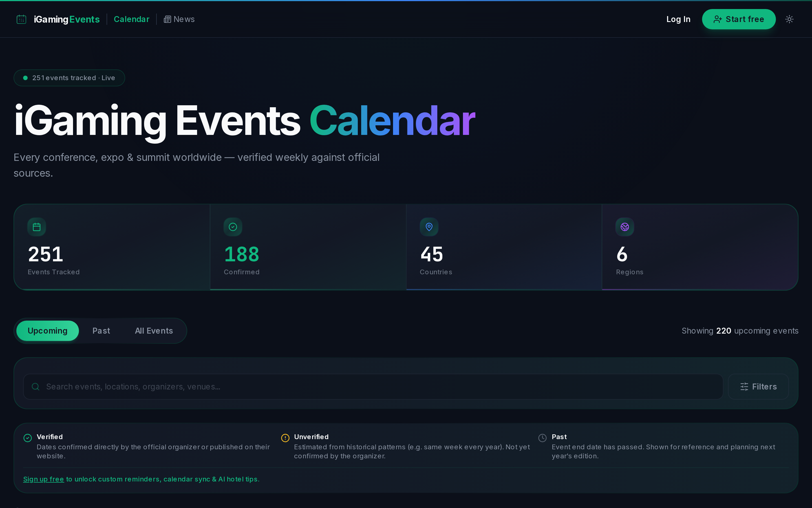Click the 251 Events Tracked number
This screenshot has width=812, height=508.
[x=46, y=254]
